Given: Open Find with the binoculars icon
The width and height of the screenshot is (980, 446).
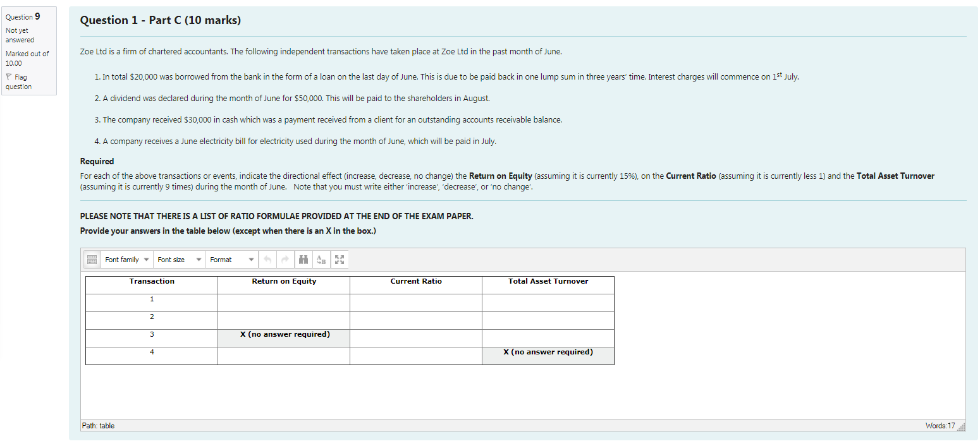Looking at the screenshot, I should click(x=303, y=260).
